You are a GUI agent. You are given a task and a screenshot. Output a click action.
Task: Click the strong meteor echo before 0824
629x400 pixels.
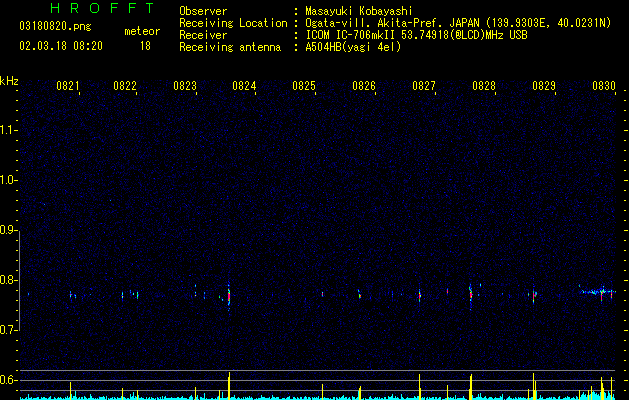(229, 297)
